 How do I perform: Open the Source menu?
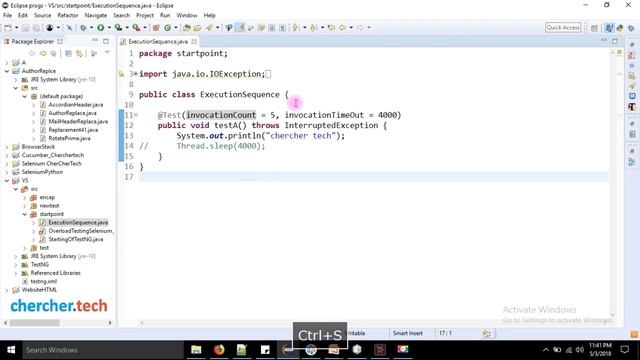42,15
